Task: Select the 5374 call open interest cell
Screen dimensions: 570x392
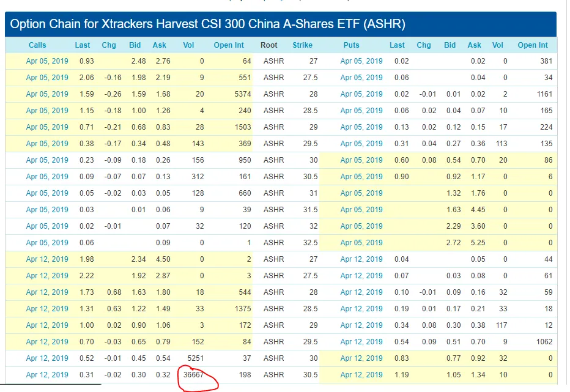Action: 243,94
